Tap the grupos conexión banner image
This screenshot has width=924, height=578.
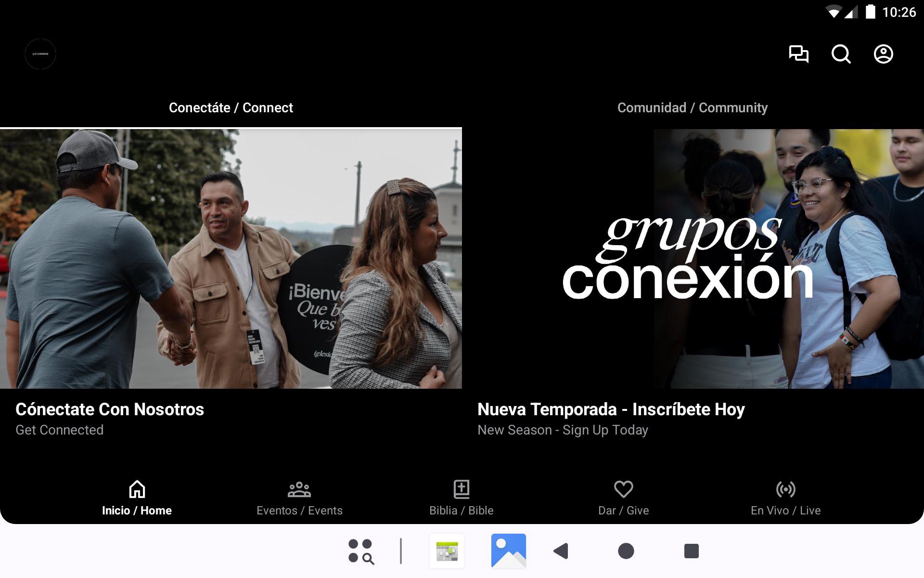pyautogui.click(x=693, y=259)
